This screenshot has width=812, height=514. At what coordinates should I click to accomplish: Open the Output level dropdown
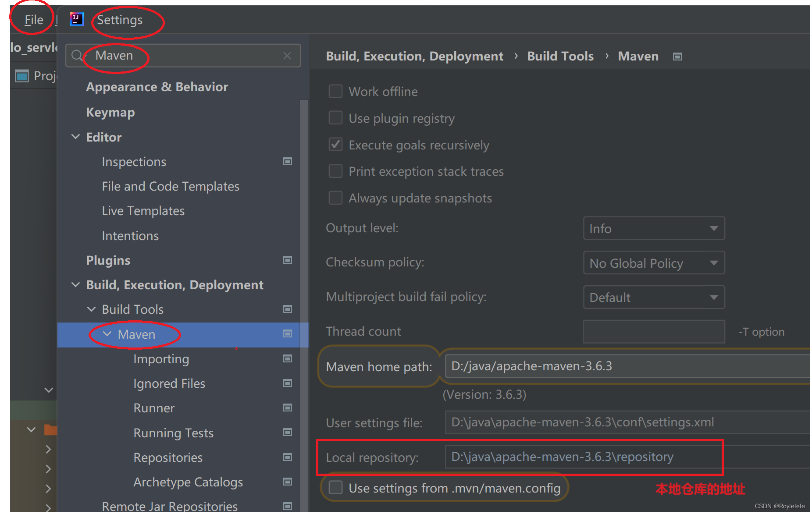pyautogui.click(x=654, y=229)
